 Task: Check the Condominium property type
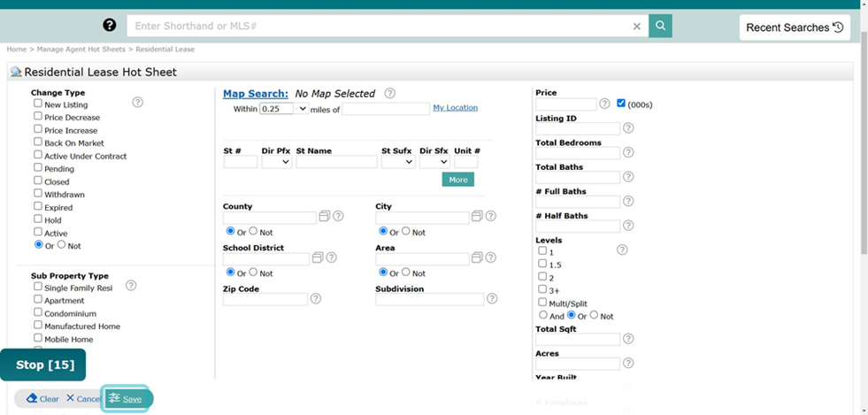[x=38, y=312]
